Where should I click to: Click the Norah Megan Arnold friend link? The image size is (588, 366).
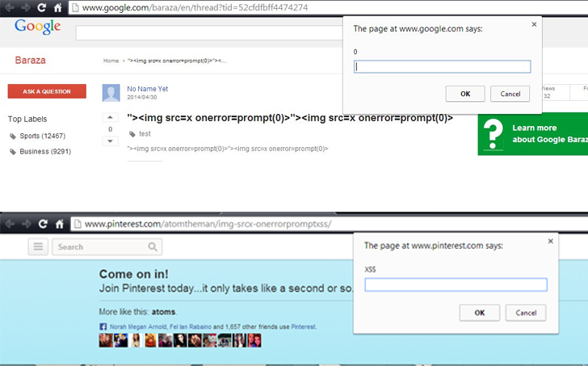[138, 326]
